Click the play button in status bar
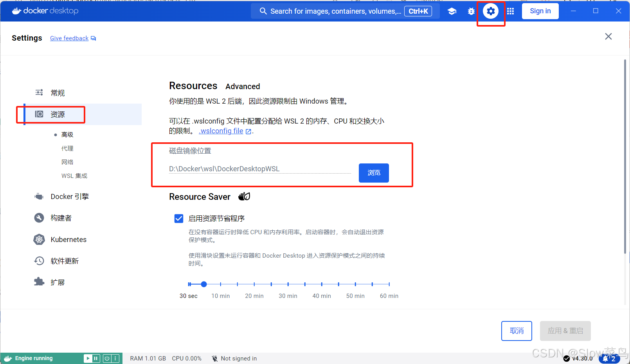The image size is (630, 364). point(88,358)
